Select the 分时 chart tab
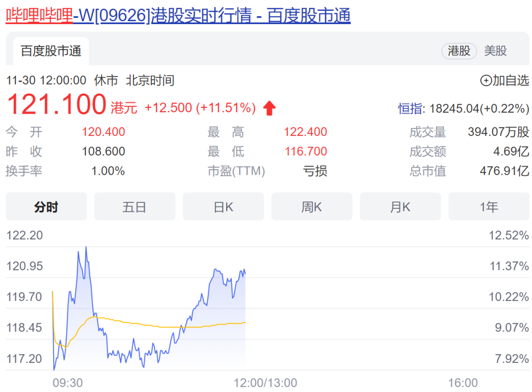Image resolution: width=532 pixels, height=392 pixels. [x=46, y=206]
